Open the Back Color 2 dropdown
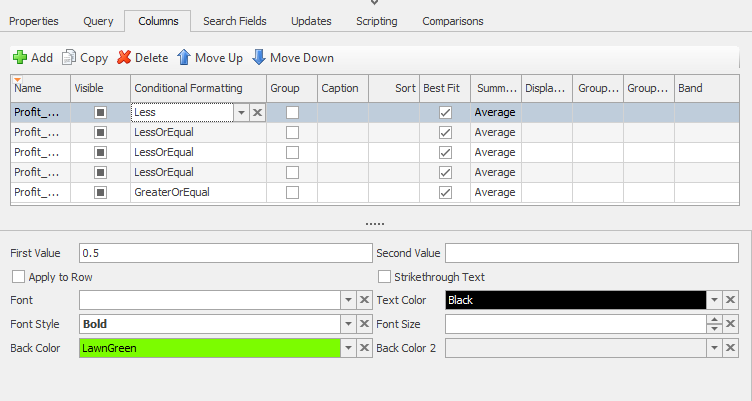 click(715, 348)
